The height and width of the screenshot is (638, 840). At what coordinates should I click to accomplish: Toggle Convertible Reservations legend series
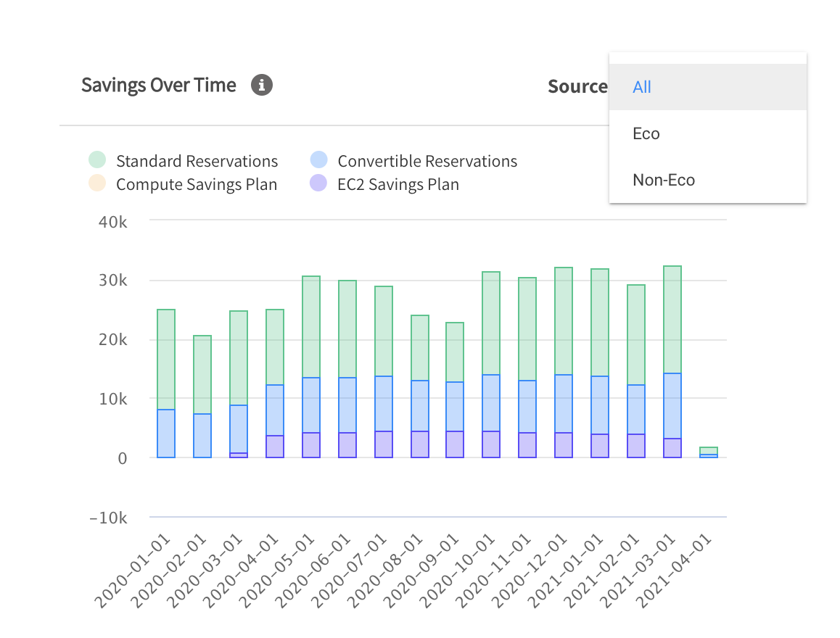click(427, 161)
